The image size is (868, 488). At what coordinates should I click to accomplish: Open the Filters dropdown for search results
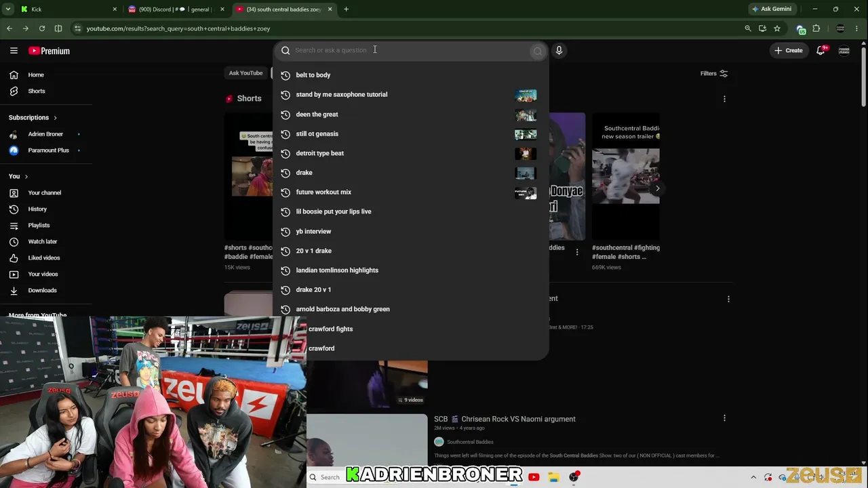click(x=714, y=73)
